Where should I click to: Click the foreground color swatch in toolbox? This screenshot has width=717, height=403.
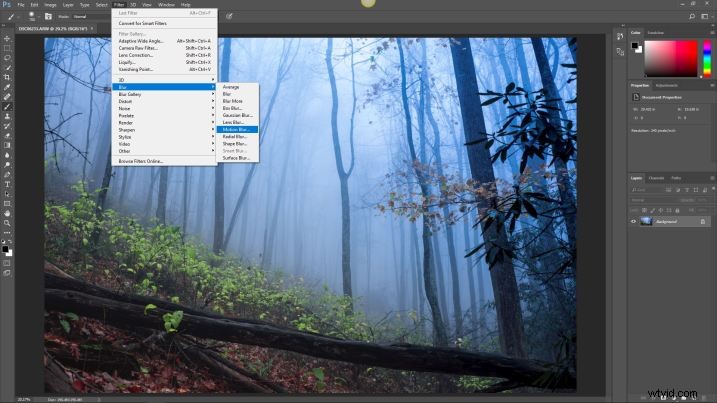coord(5,249)
